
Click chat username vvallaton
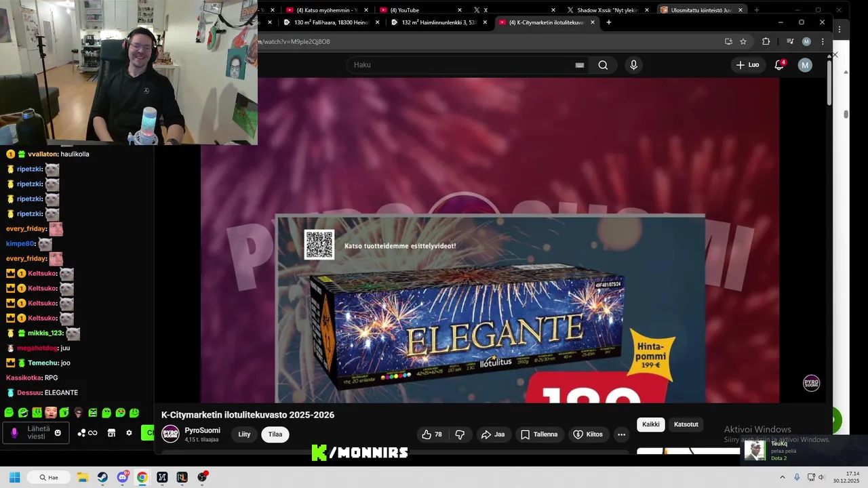pyautogui.click(x=42, y=154)
